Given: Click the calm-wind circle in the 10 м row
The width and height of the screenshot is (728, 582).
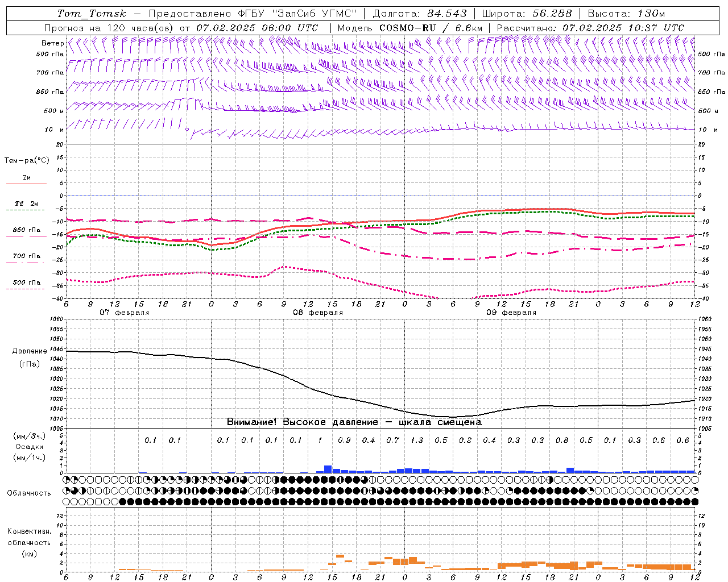Looking at the screenshot, I should coord(187,130).
